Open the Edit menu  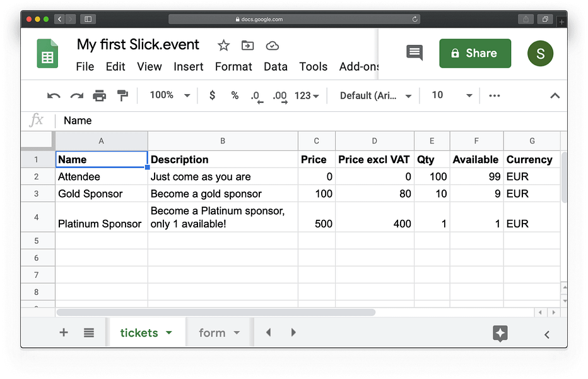115,66
